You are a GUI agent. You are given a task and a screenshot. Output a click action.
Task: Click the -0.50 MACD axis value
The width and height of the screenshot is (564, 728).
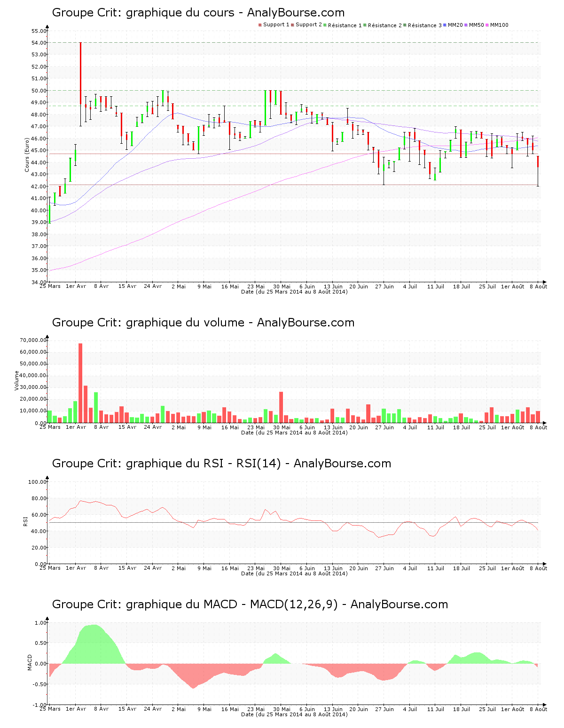point(39,684)
